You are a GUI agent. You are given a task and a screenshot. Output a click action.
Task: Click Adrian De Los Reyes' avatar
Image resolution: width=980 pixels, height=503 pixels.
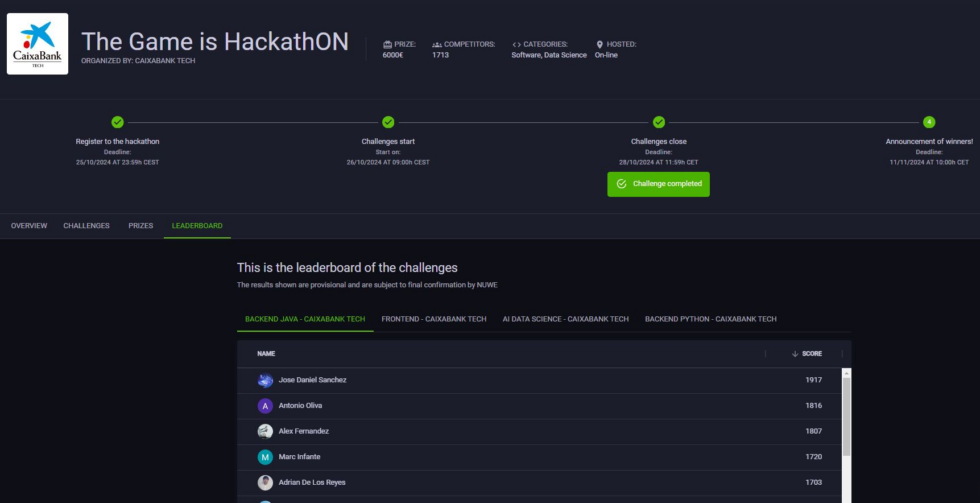(x=265, y=482)
